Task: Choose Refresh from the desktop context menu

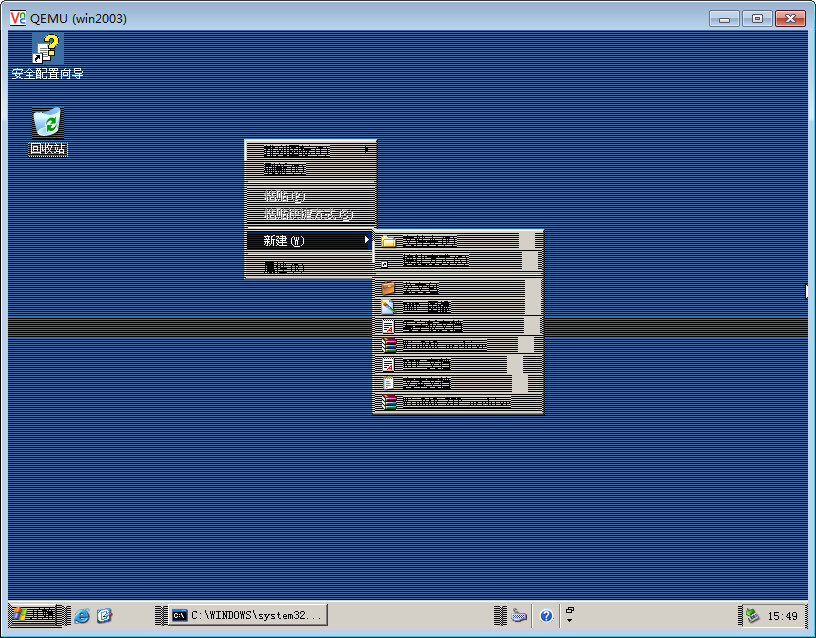Action: (283, 170)
